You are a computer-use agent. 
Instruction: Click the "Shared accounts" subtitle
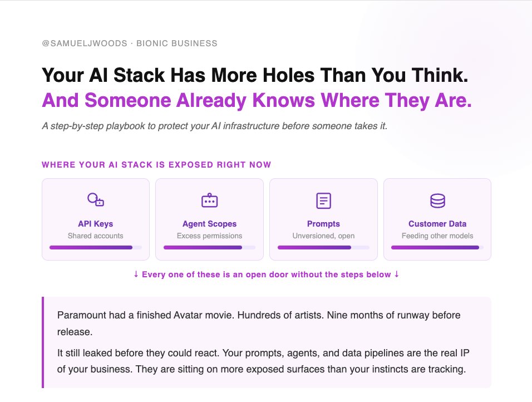pos(96,236)
